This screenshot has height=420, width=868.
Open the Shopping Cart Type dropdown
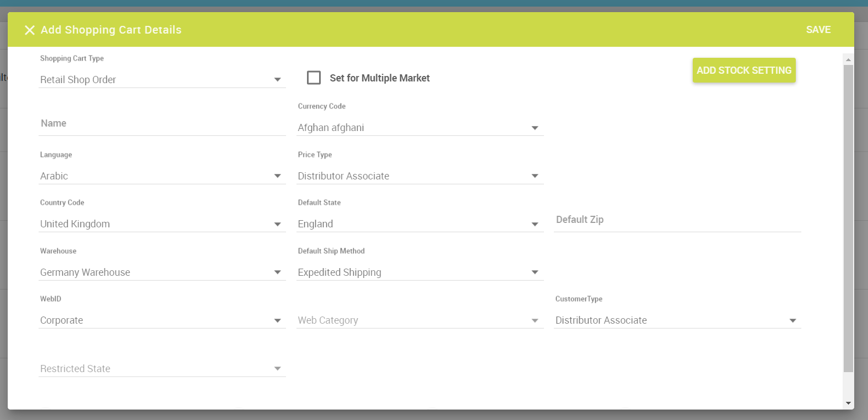click(161, 80)
